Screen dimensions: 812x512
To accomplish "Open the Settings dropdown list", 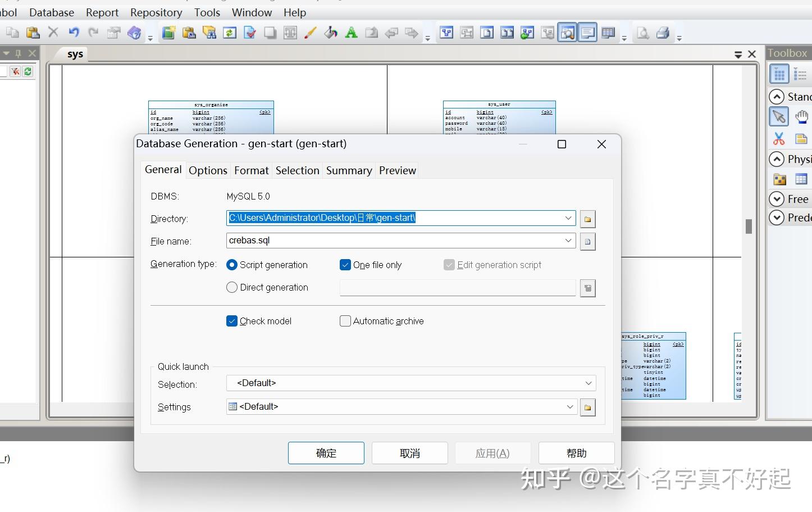I will point(570,407).
